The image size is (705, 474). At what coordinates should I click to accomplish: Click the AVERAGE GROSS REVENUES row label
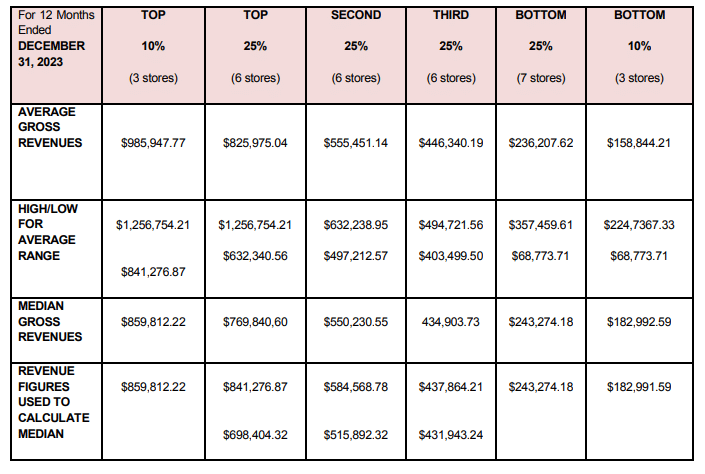pyautogui.click(x=50, y=127)
